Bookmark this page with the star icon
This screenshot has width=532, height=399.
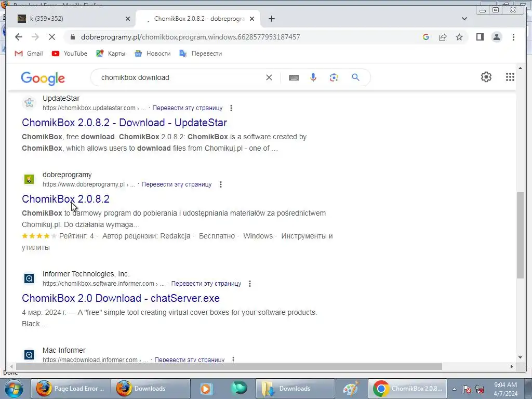tap(459, 37)
